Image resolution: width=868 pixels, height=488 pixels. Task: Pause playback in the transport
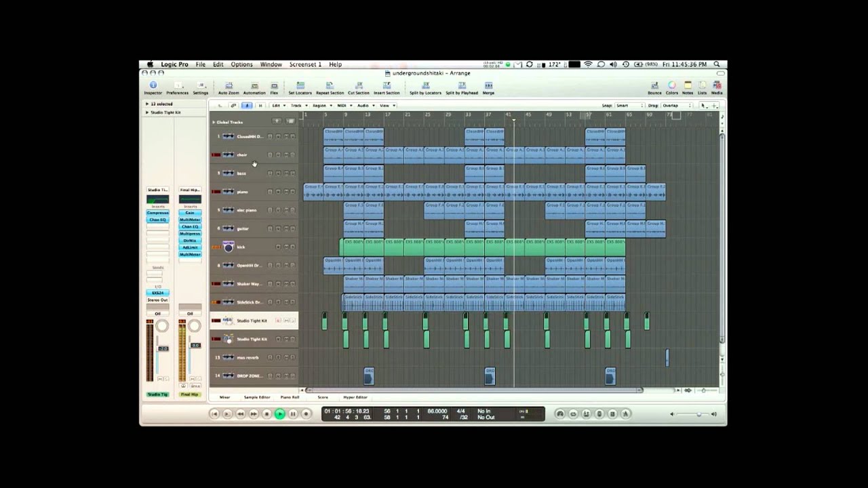pos(293,413)
